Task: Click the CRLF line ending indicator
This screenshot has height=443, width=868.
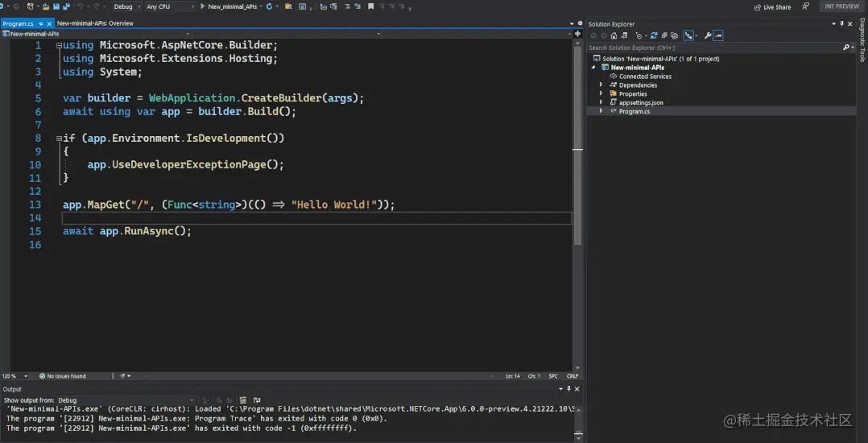Action: (x=572, y=376)
